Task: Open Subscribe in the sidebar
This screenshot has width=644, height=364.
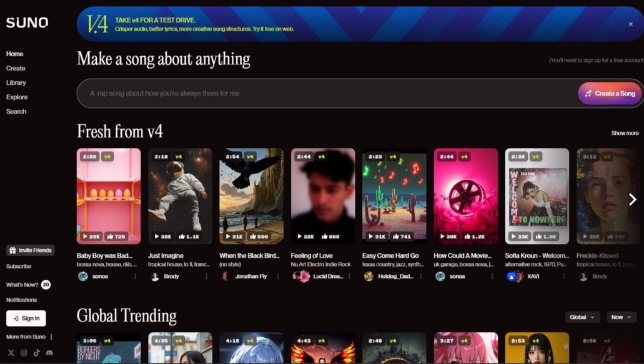Action: click(19, 267)
